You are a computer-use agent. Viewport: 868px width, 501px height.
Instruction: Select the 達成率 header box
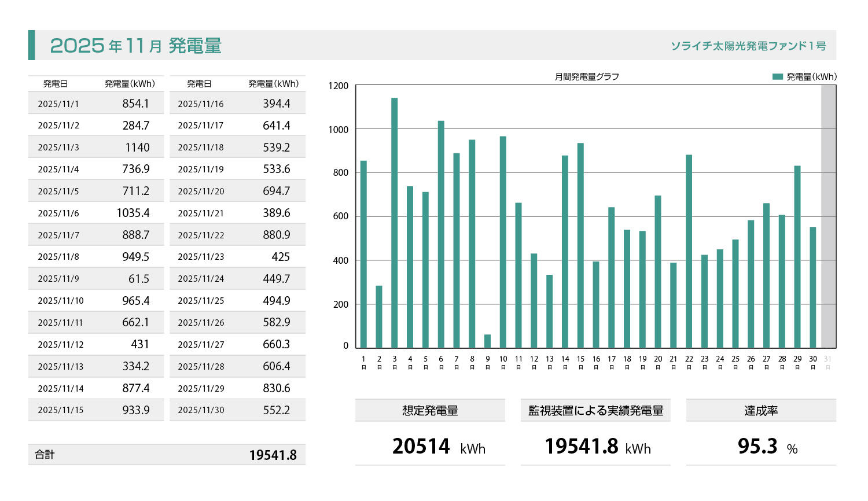(760, 411)
